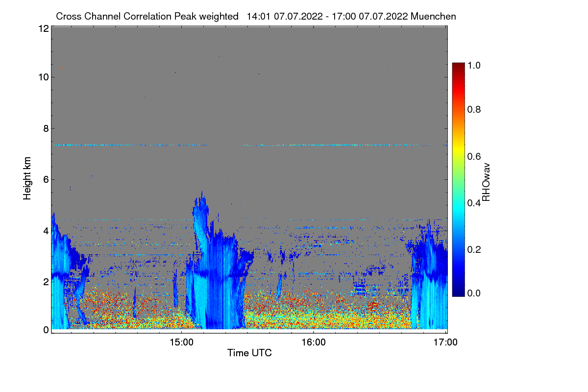
Task: Click the '0.6' colorbar tick label
Action: click(473, 156)
